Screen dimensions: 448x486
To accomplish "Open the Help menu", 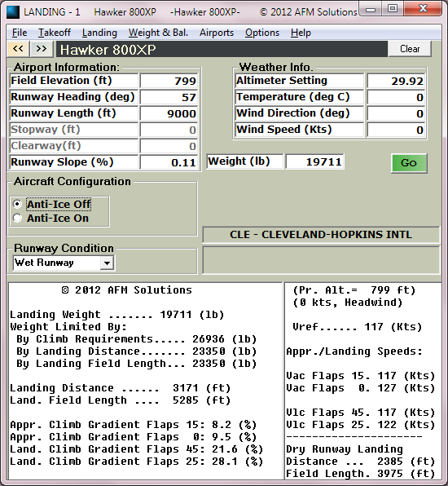I will 301,33.
